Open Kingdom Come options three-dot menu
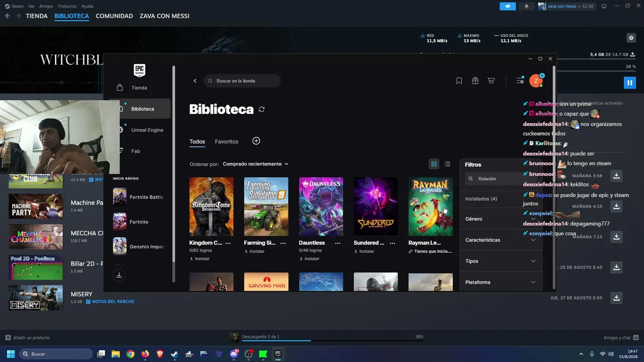The image size is (644, 362). tap(228, 243)
